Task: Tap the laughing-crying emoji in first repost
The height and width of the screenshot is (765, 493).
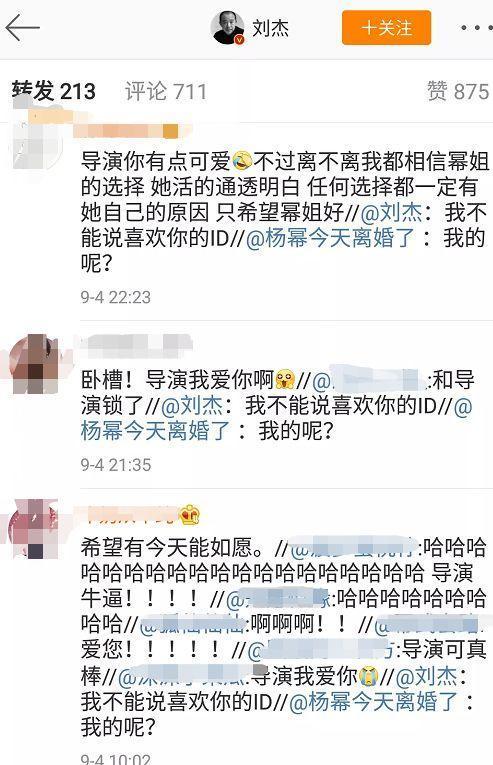Action: [x=243, y=160]
